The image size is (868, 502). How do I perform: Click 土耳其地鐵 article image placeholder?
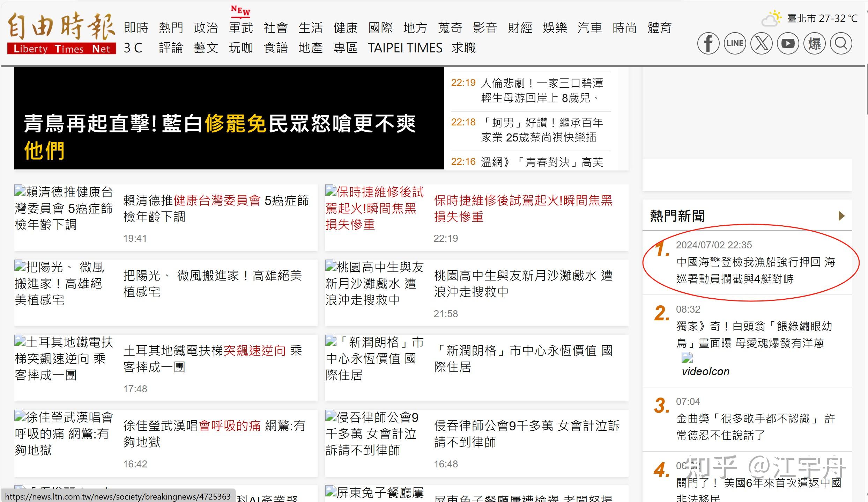[64, 358]
